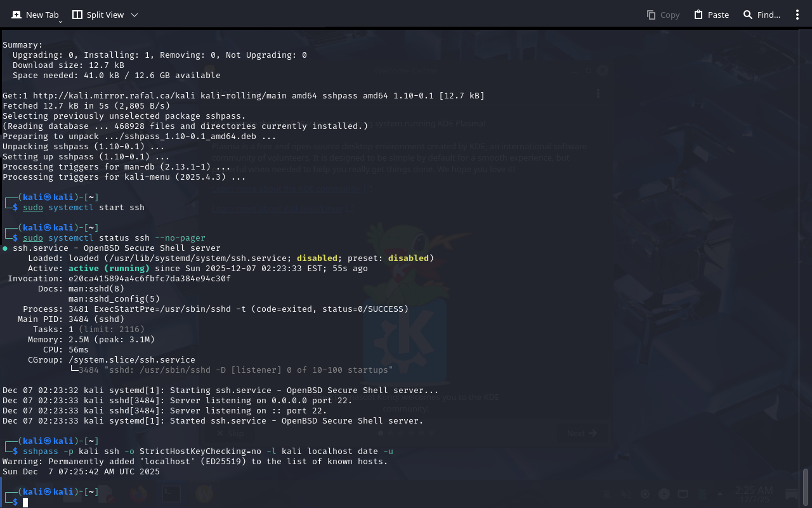Click the New Tab plus icon

(x=16, y=15)
